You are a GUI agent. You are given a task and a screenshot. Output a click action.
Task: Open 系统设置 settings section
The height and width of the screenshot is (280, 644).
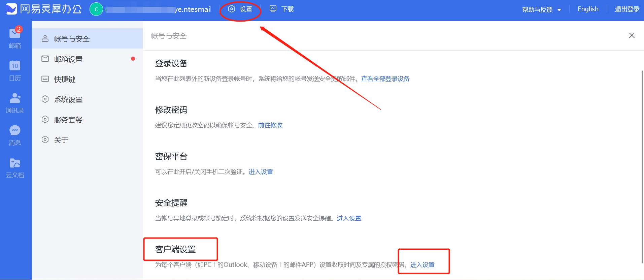pos(68,99)
